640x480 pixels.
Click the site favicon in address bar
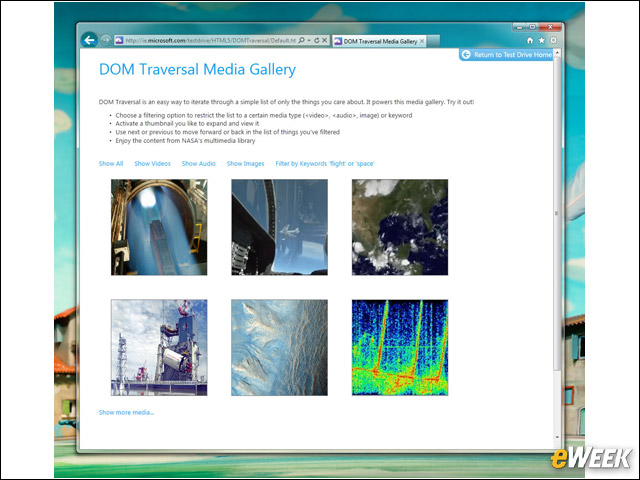coord(119,40)
